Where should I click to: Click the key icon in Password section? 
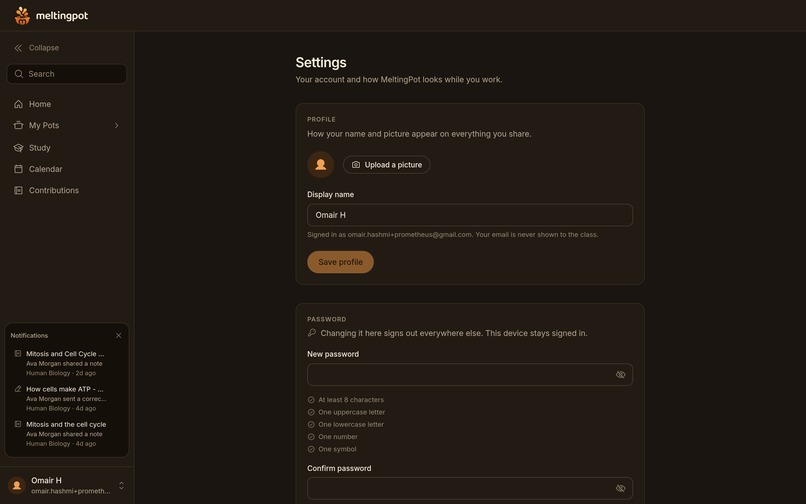312,333
